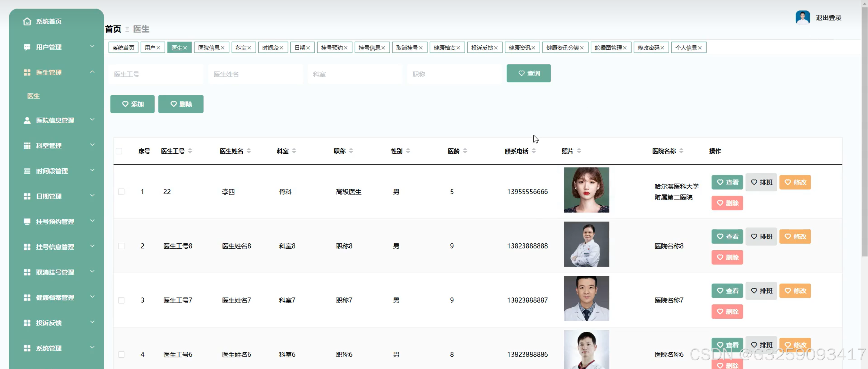Sort table by 医生工号 column arrows
This screenshot has width=868, height=369.
[x=190, y=151]
